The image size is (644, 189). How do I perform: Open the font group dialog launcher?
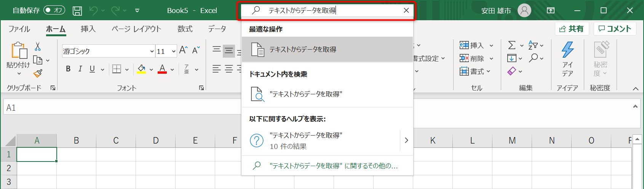pyautogui.click(x=201, y=88)
